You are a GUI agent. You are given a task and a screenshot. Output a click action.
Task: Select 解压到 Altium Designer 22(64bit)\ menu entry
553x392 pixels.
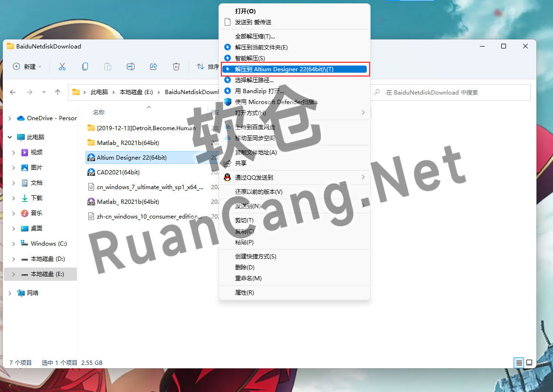[284, 69]
